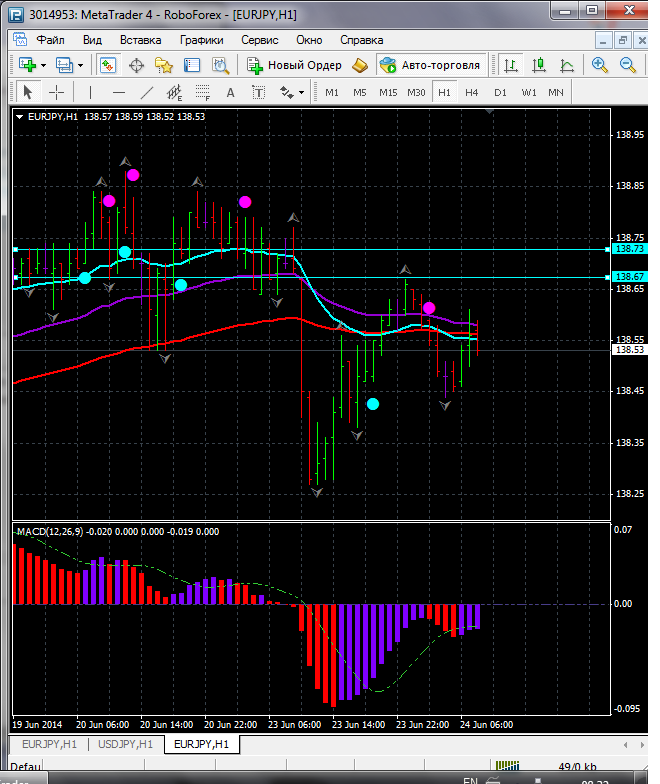Viewport: 660px width, 784px height.
Task: Select the text label tool
Action: coord(230,92)
